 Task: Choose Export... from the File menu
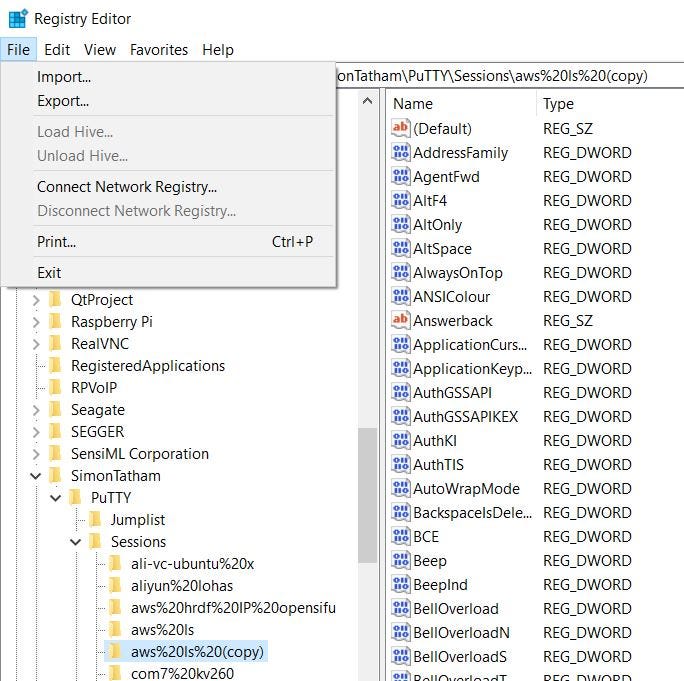point(169,101)
